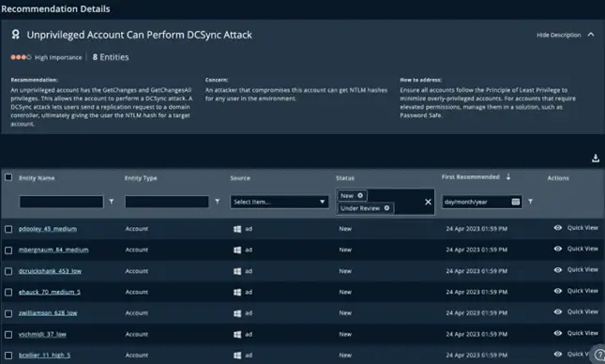605x364 pixels.
Task: Open Quick View for mbergnaum_84_medium
Action: click(582, 249)
